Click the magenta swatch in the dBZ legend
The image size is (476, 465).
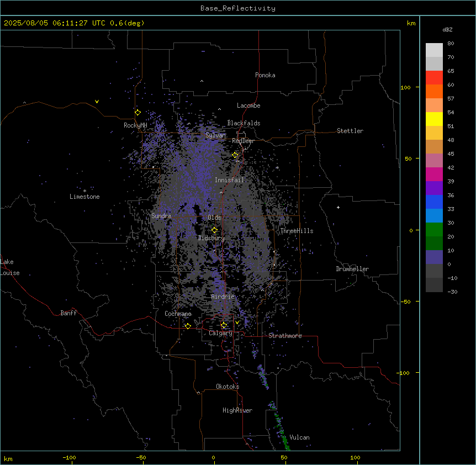coord(434,174)
